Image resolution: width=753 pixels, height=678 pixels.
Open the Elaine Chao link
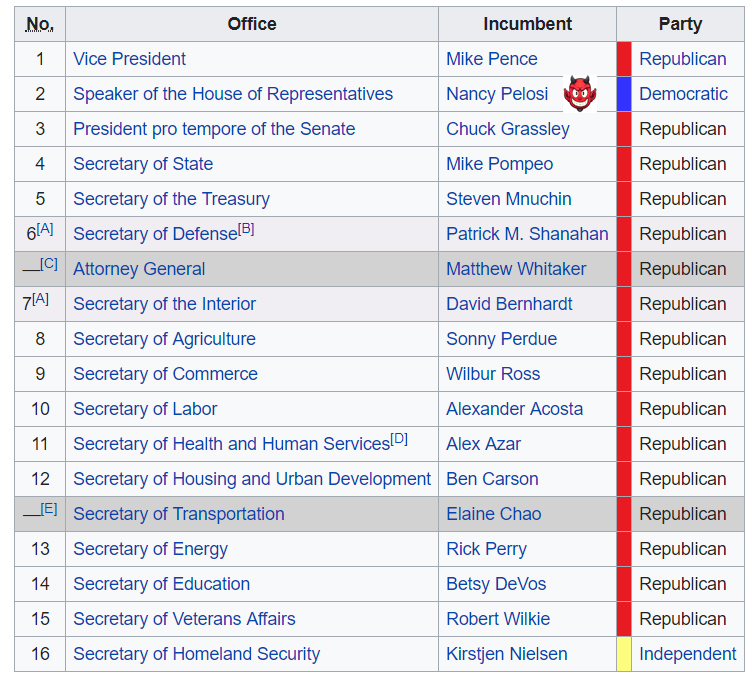[494, 514]
